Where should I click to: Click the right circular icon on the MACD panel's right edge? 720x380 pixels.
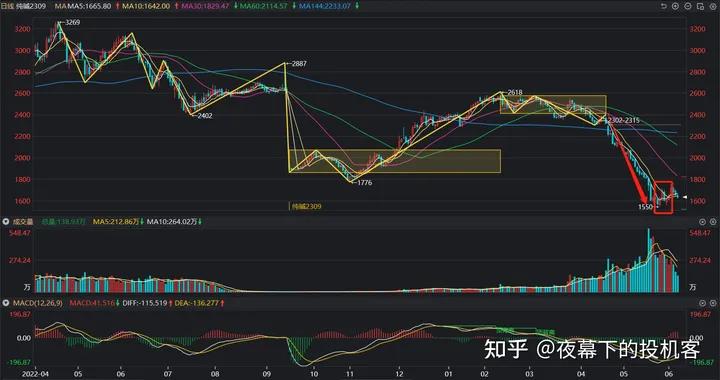click(713, 303)
